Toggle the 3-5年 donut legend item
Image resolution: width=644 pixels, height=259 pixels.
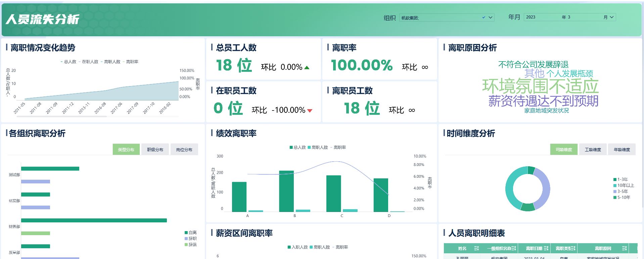[620, 191]
